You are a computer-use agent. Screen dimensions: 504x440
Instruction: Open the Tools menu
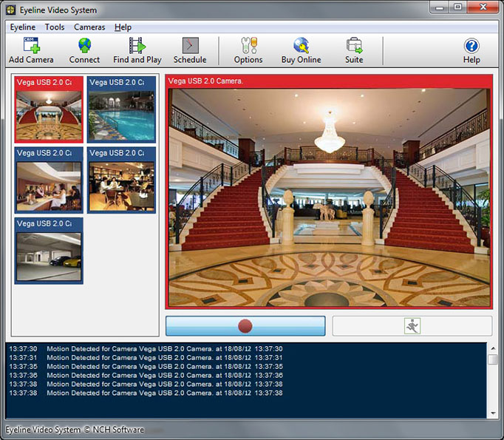click(55, 27)
